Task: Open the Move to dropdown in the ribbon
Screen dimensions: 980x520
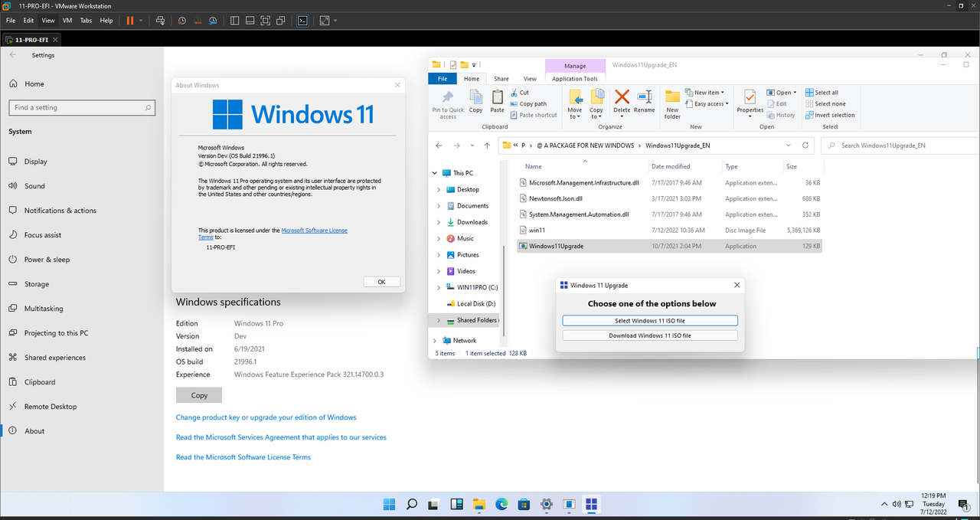Action: [575, 103]
